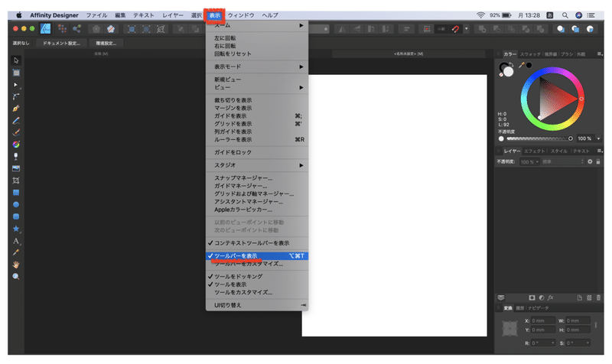Select the Vector Crop tool
The width and height of the screenshot is (612, 364).
point(16,180)
